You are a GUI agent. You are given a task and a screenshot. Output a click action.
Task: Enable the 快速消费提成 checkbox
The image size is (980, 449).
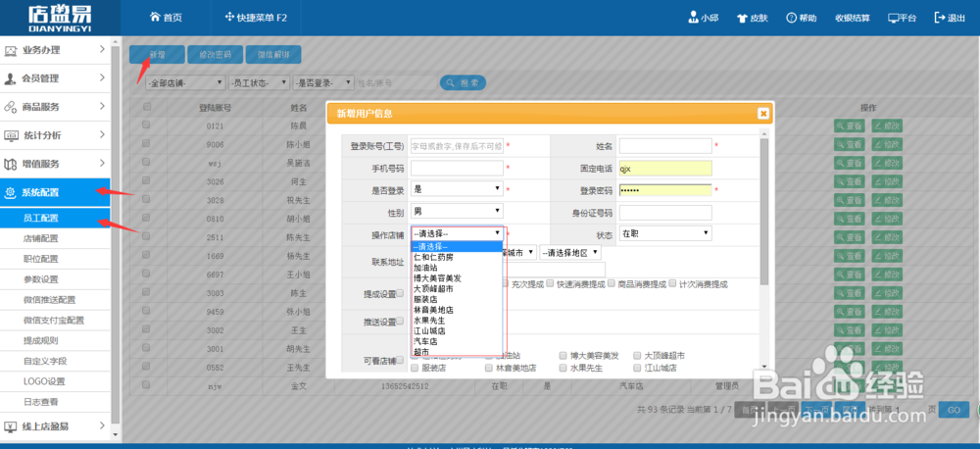551,283
